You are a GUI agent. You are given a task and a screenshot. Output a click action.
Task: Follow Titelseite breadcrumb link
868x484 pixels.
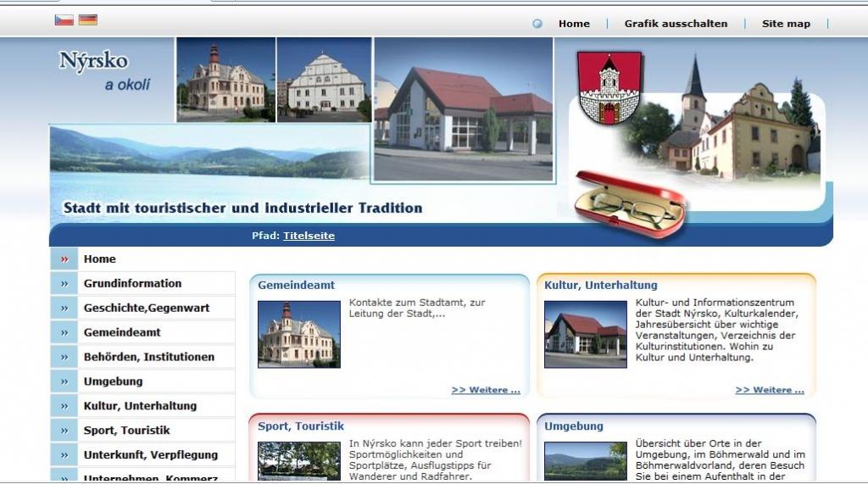pyautogui.click(x=309, y=236)
